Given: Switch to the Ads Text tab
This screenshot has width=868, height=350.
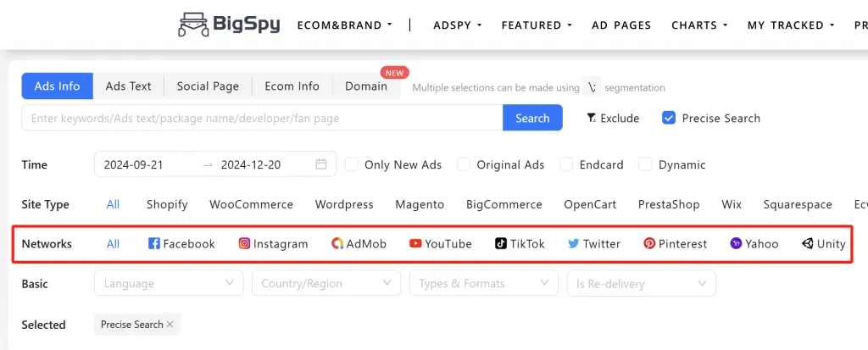Looking at the screenshot, I should pos(128,86).
